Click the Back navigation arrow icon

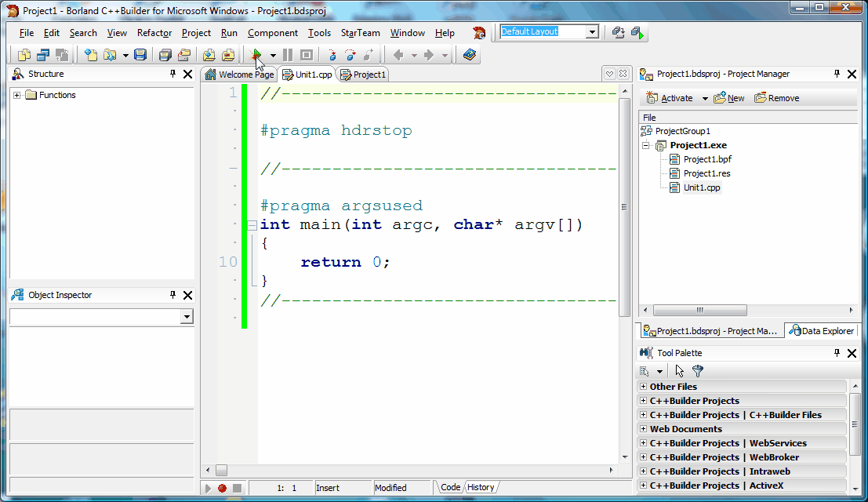click(x=398, y=55)
